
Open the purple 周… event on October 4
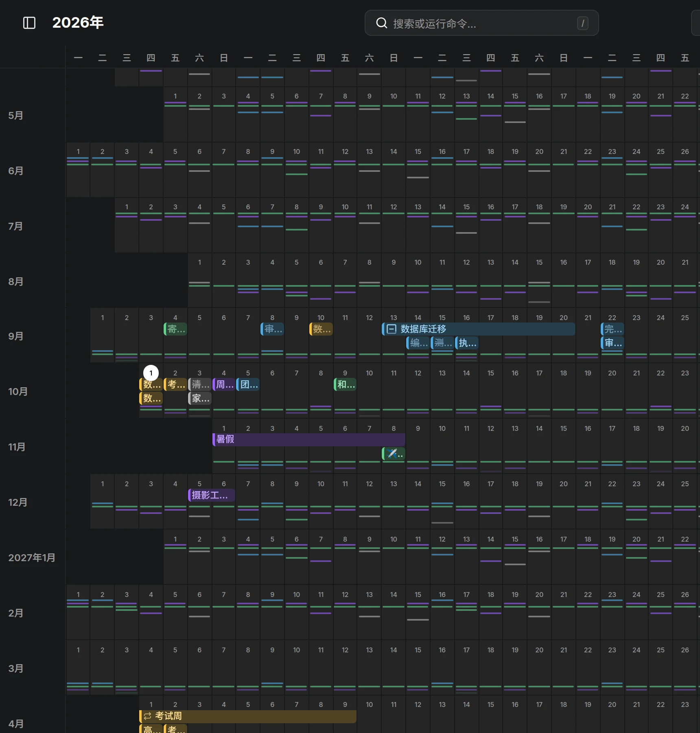[224, 384]
